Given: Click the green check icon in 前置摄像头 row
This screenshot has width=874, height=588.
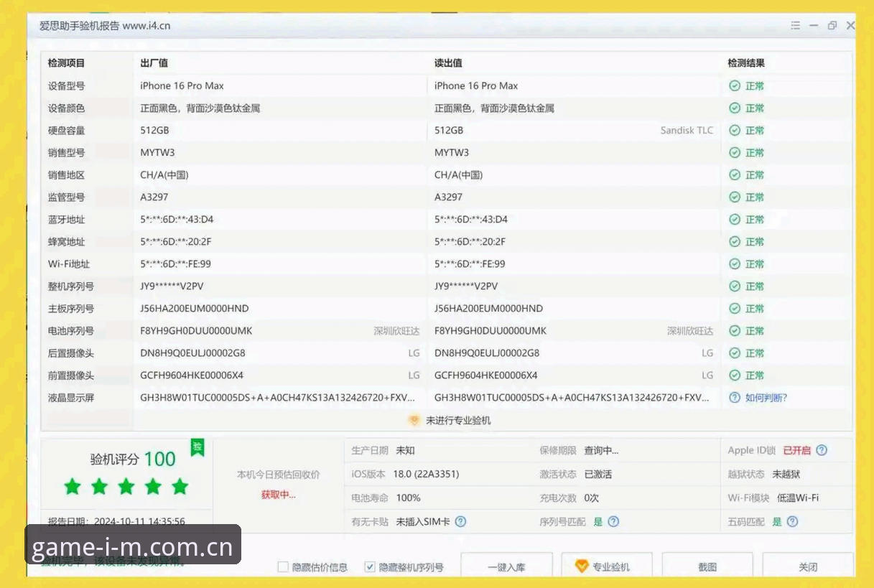Looking at the screenshot, I should [x=735, y=375].
